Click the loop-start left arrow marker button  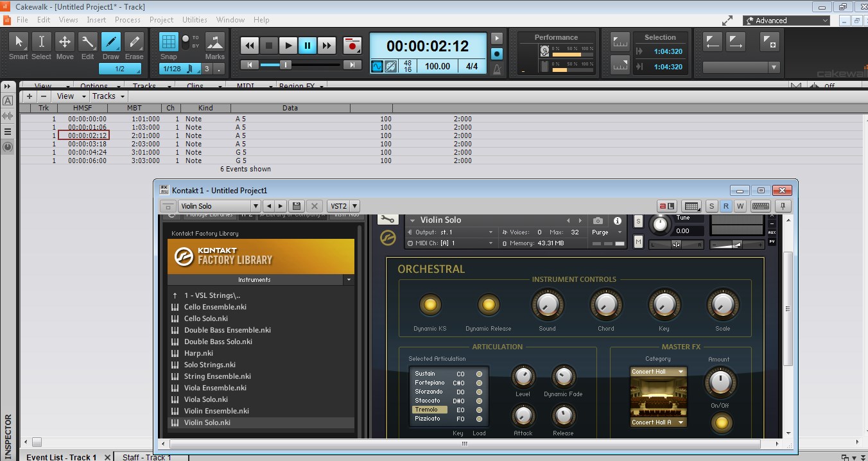(713, 42)
